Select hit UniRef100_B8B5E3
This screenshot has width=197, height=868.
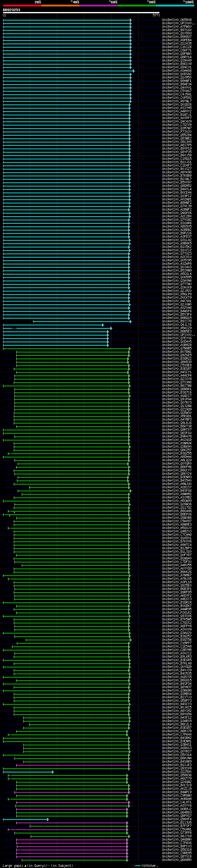tap(177, 332)
